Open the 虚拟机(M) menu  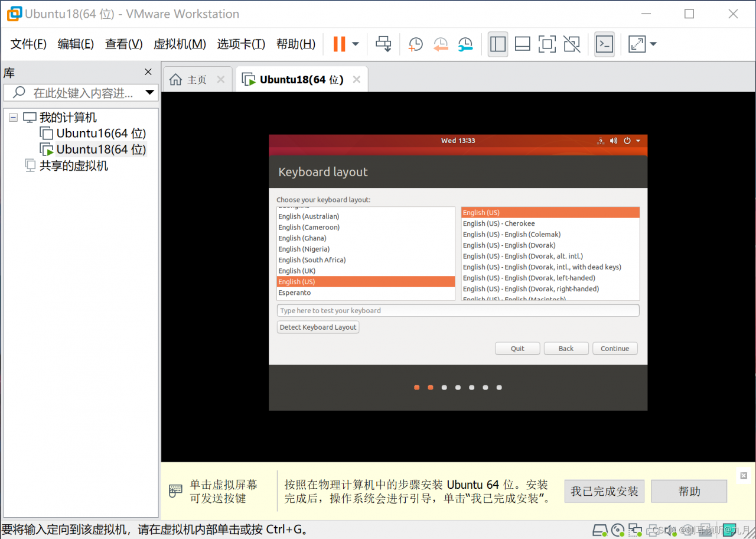[x=180, y=44]
